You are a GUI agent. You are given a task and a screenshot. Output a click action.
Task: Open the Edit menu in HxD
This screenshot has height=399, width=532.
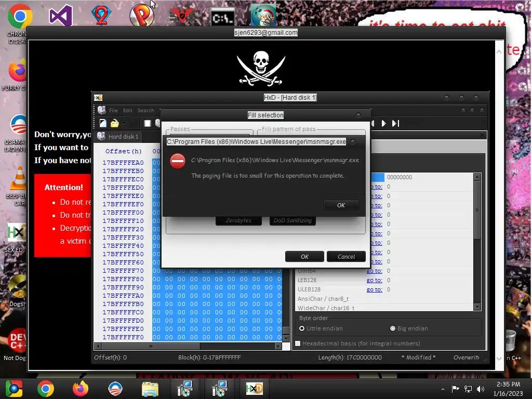pyautogui.click(x=128, y=110)
